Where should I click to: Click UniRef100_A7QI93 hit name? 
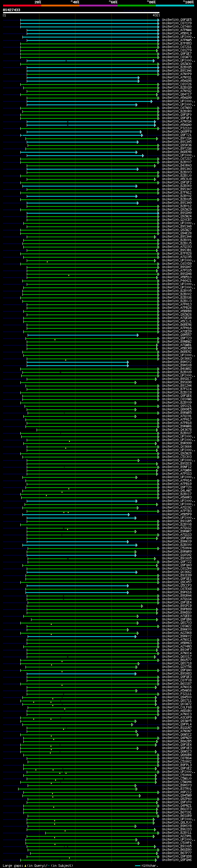click(x=177, y=247)
